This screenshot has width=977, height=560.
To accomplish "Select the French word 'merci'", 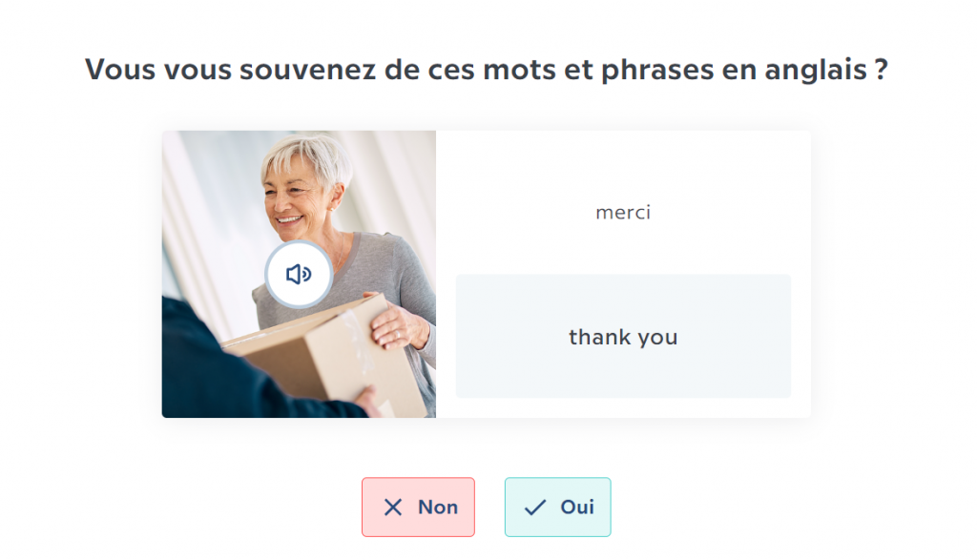I will coord(623,212).
